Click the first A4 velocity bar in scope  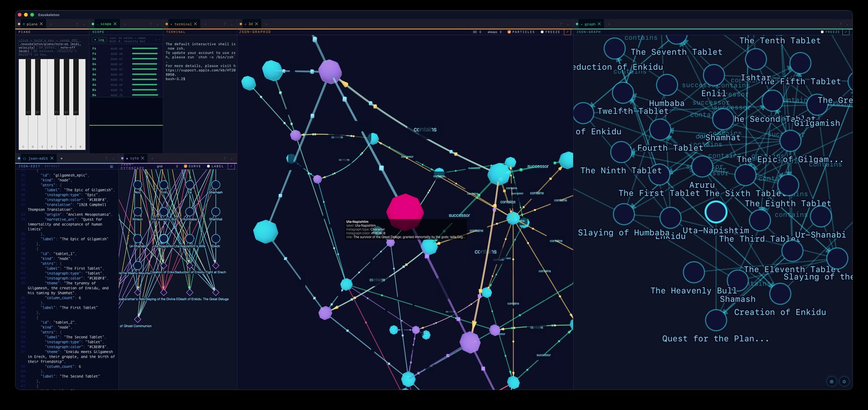coord(145,74)
